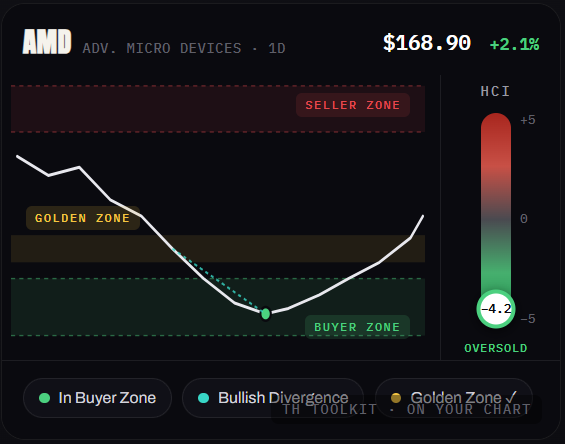The image size is (565, 444).
Task: Click the $168.90 price value
Action: (427, 43)
